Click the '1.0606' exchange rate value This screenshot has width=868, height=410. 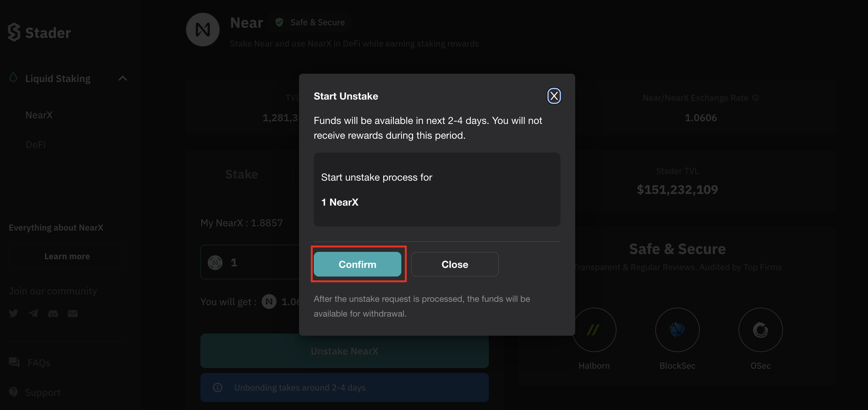point(701,117)
